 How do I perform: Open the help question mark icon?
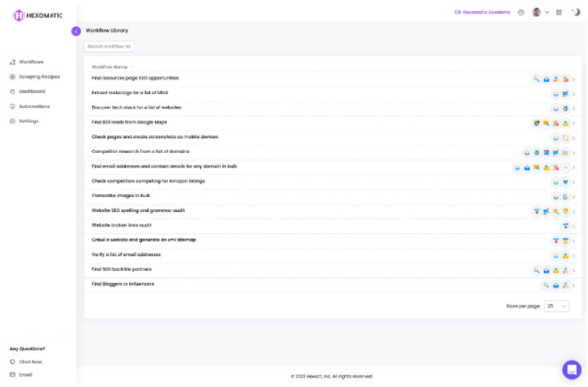(521, 12)
